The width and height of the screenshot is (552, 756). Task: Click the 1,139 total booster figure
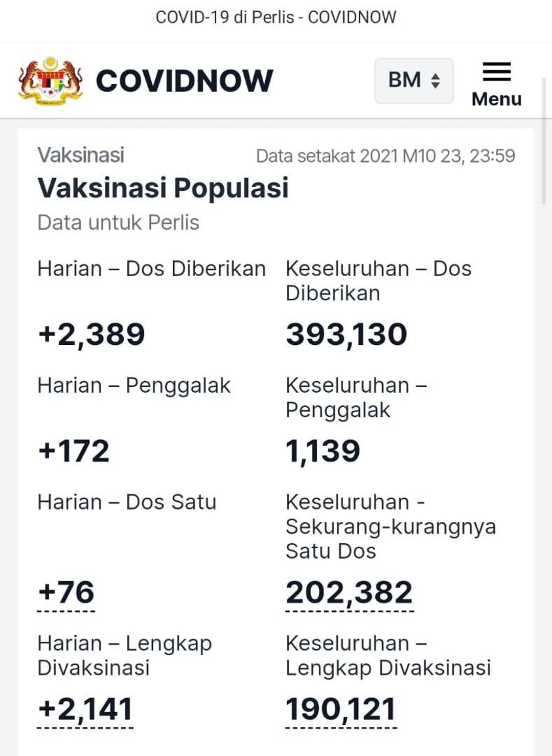pyautogui.click(x=323, y=451)
